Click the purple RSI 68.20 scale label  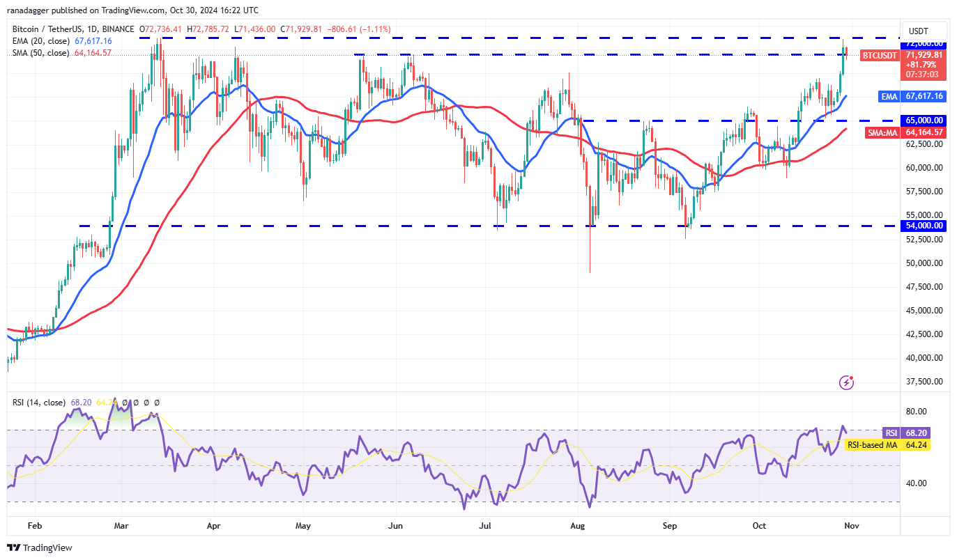[905, 433]
